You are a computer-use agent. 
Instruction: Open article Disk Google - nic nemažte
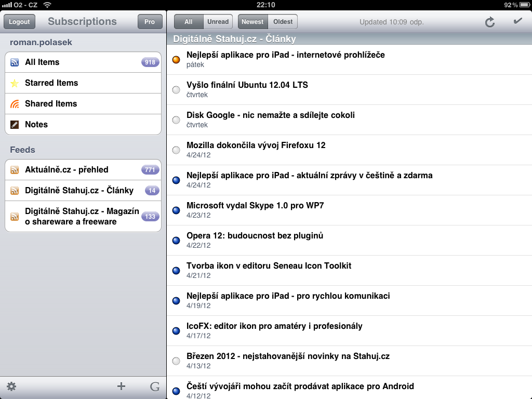(x=350, y=120)
